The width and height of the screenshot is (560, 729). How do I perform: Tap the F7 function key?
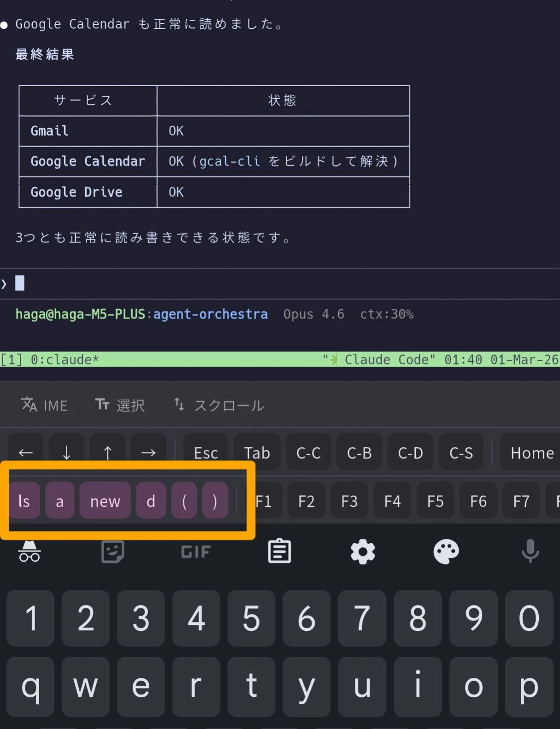pyautogui.click(x=521, y=500)
